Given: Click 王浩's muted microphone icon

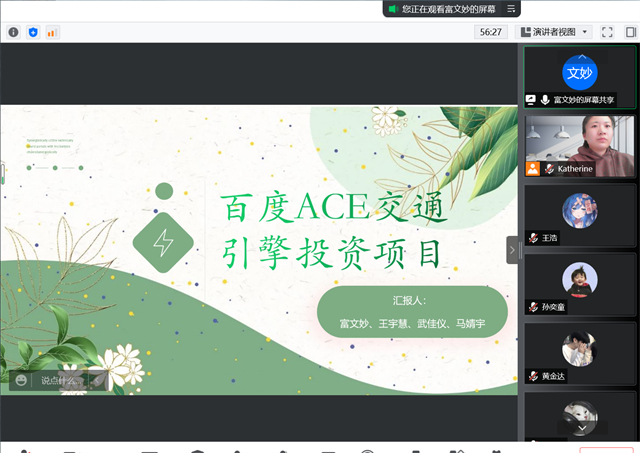Looking at the screenshot, I should (x=533, y=238).
